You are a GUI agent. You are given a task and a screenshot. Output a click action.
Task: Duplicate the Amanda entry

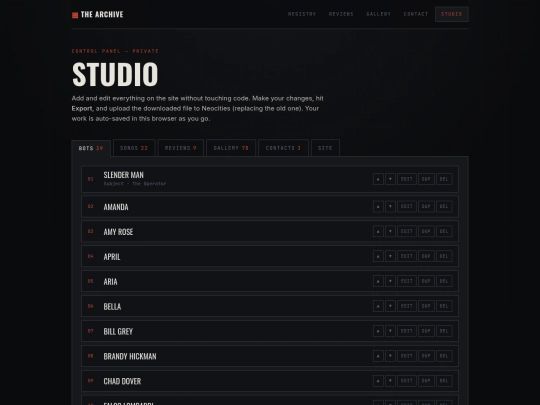[426, 206]
